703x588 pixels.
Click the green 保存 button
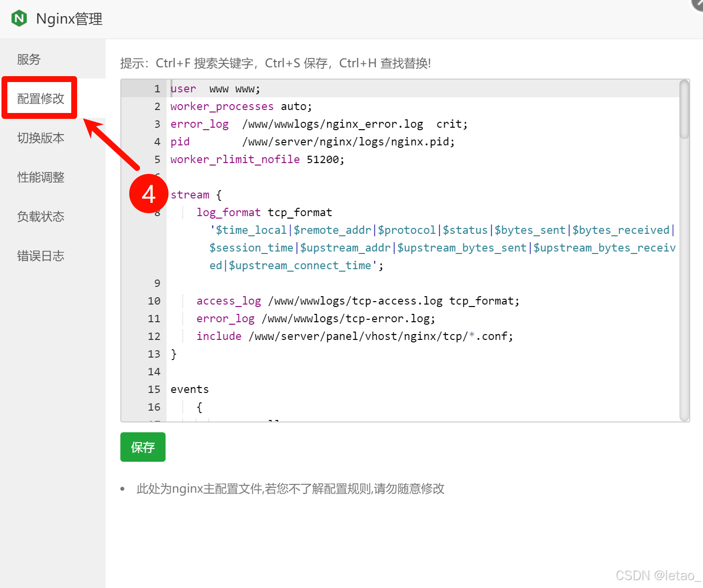143,447
